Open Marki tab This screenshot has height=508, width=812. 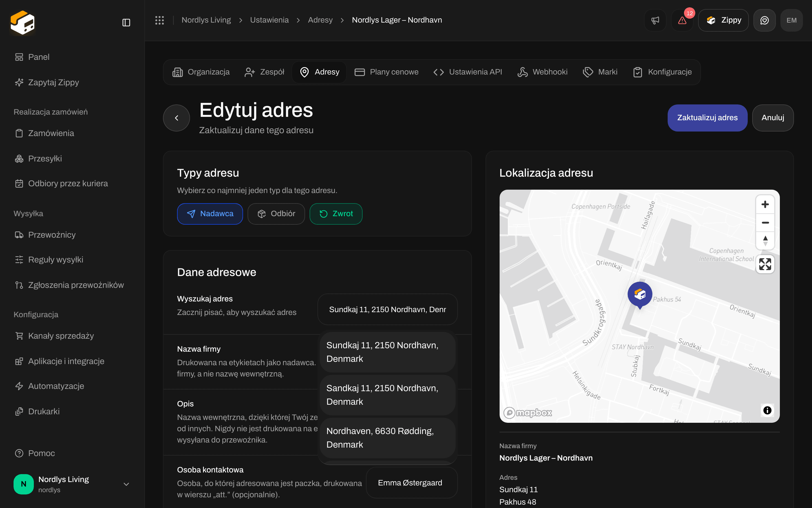click(x=600, y=72)
